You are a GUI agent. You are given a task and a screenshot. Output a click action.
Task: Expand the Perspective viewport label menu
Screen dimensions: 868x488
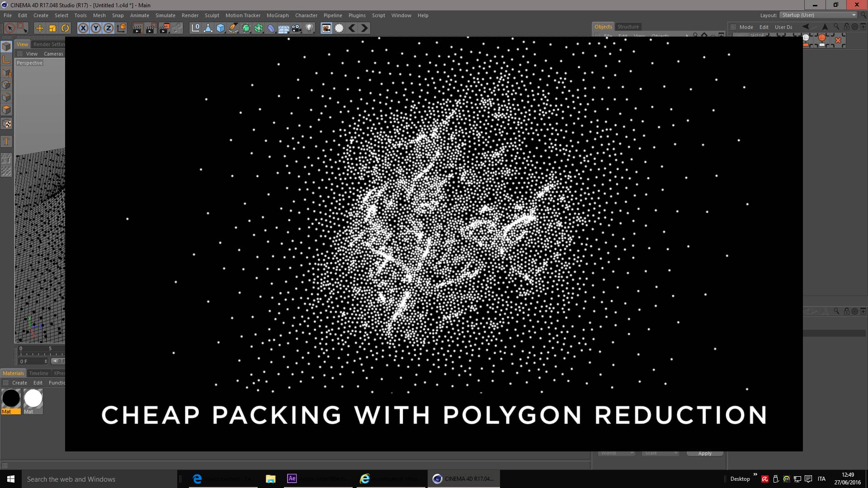29,63
